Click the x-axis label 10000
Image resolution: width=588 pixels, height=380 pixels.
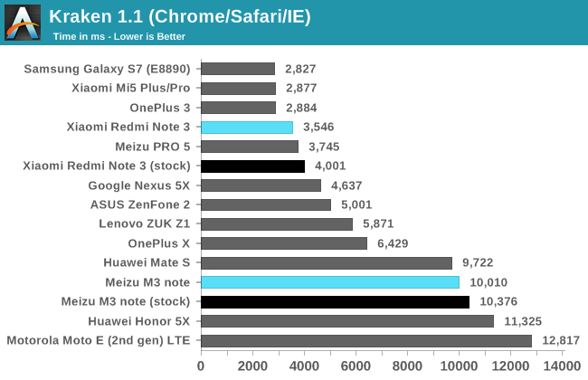coord(459,366)
